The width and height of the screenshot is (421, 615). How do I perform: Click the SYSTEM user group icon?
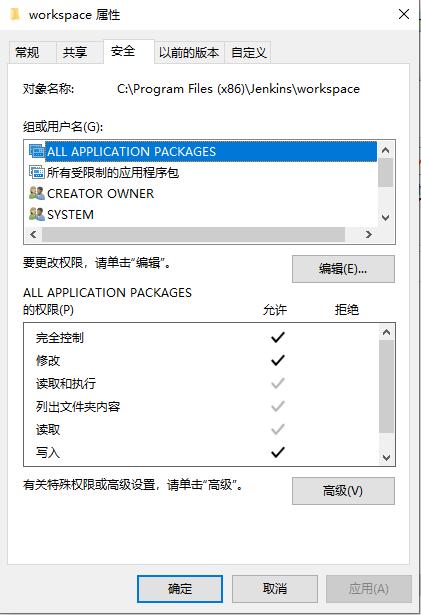(37, 214)
